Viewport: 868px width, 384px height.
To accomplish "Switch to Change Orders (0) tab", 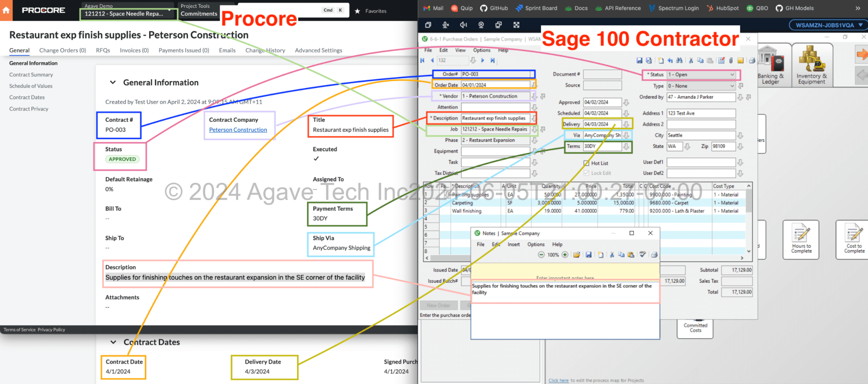I will [x=63, y=50].
